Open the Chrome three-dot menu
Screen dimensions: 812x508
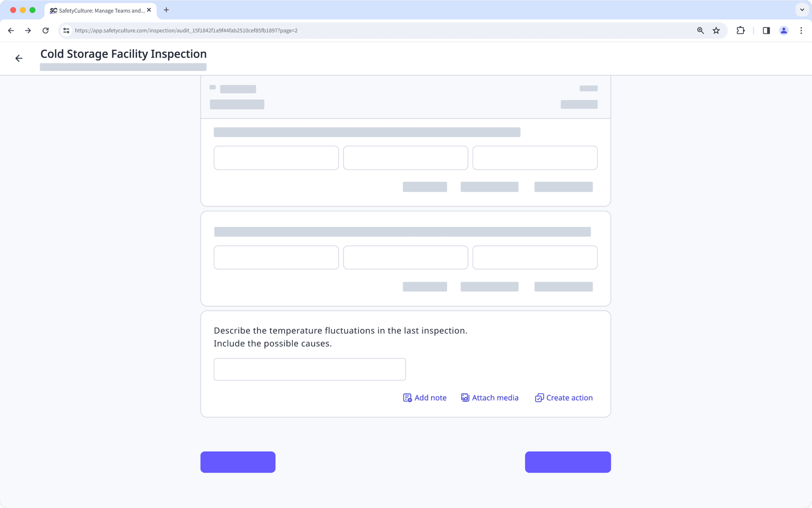coord(801,30)
